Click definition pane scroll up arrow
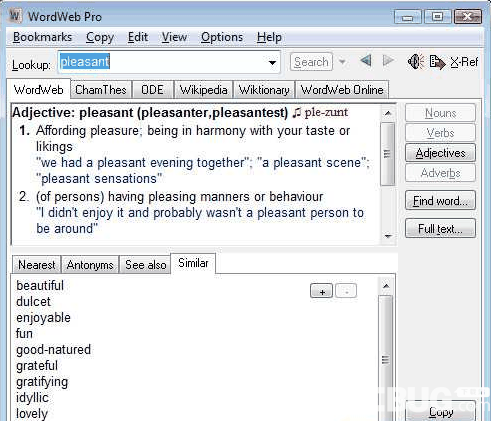The image size is (491, 421). pyautogui.click(x=388, y=114)
